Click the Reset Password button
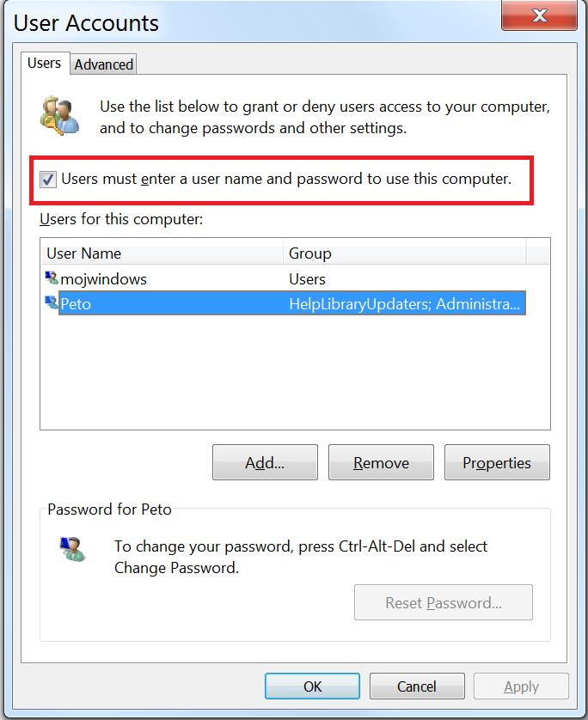The image size is (588, 720). coord(444,602)
